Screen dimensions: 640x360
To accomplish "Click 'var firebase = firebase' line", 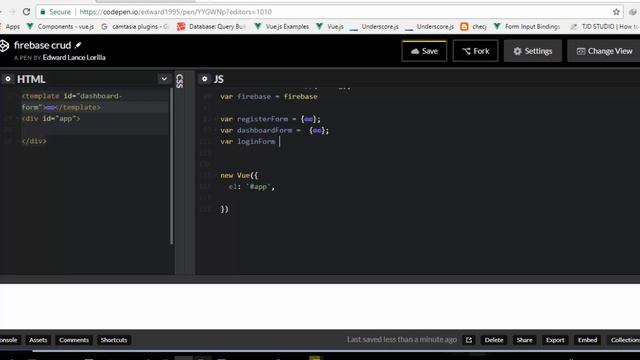I will 269,97.
